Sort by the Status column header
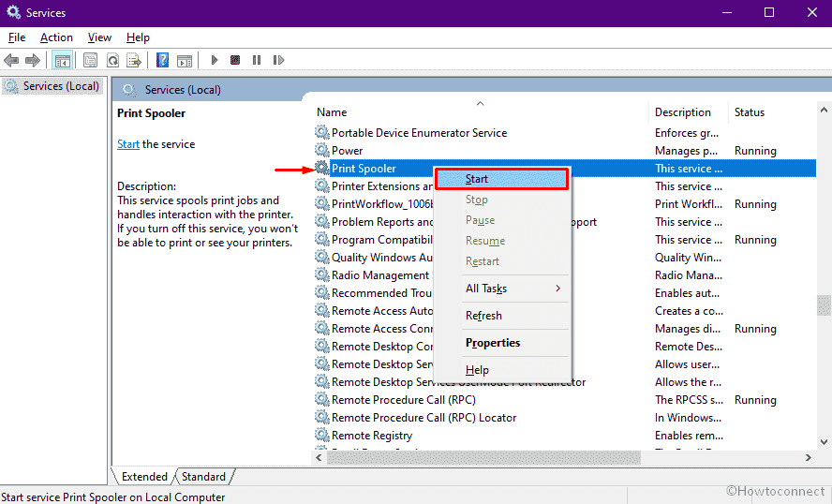 click(750, 112)
